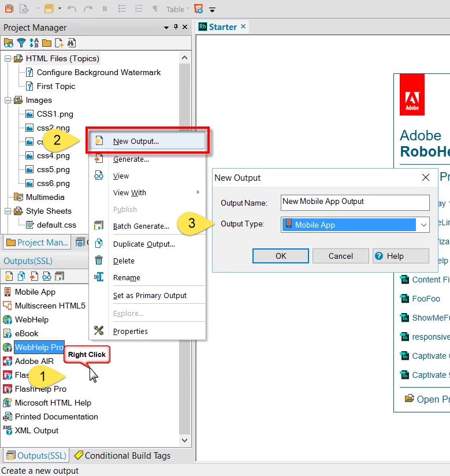Screen dimensions: 450x476
Task: Click the view glasses icon in Outputs toolbar
Action: tap(47, 277)
